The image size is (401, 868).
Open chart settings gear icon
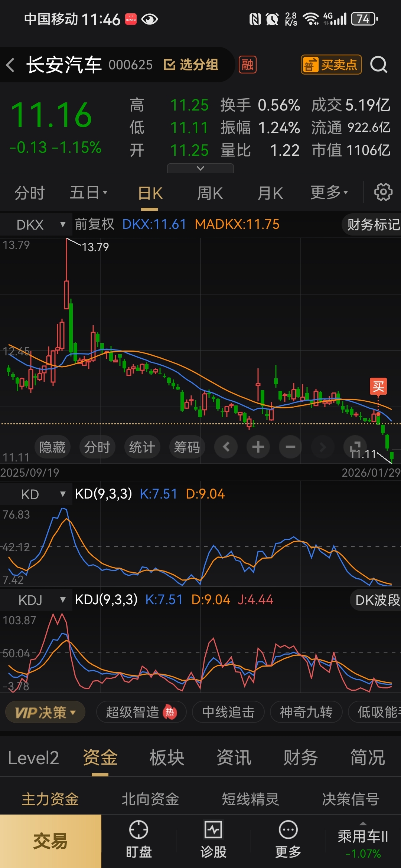pyautogui.click(x=383, y=192)
